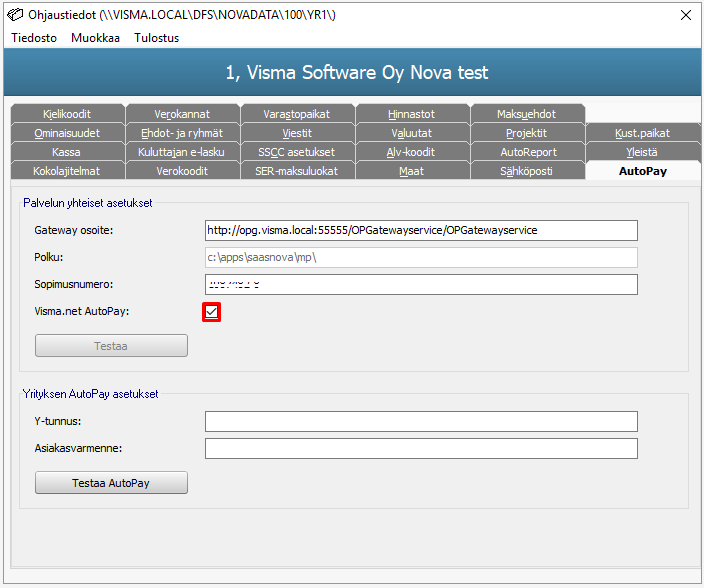Open the Kuluttajan e-lasku tab
This screenshot has height=588, width=704.
click(182, 152)
